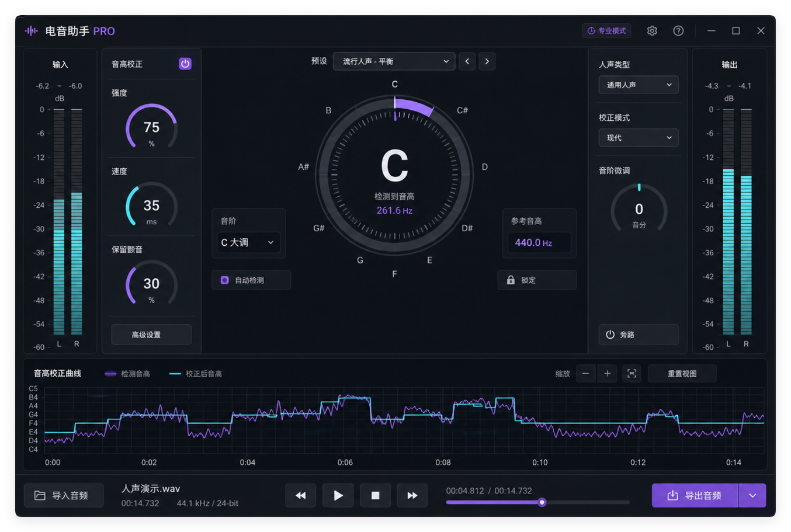Click the 44.1 kHz / 24-bit text

pyautogui.click(x=207, y=503)
